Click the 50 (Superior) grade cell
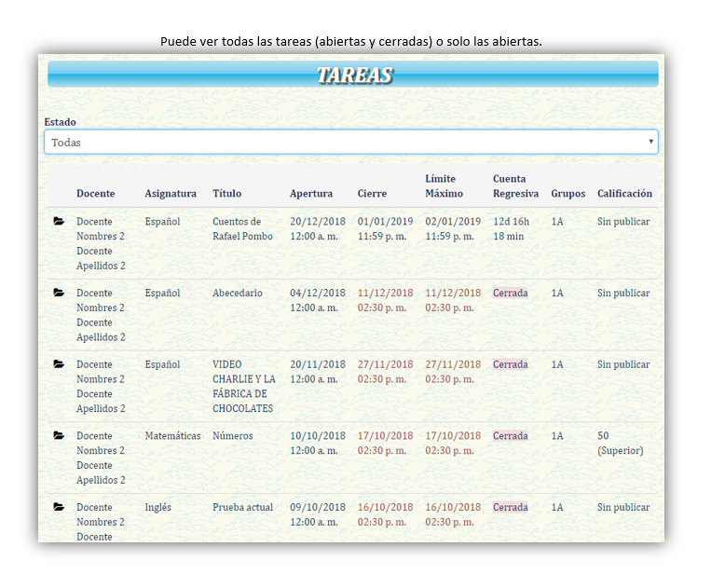This screenshot has height=588, width=711. click(x=620, y=443)
